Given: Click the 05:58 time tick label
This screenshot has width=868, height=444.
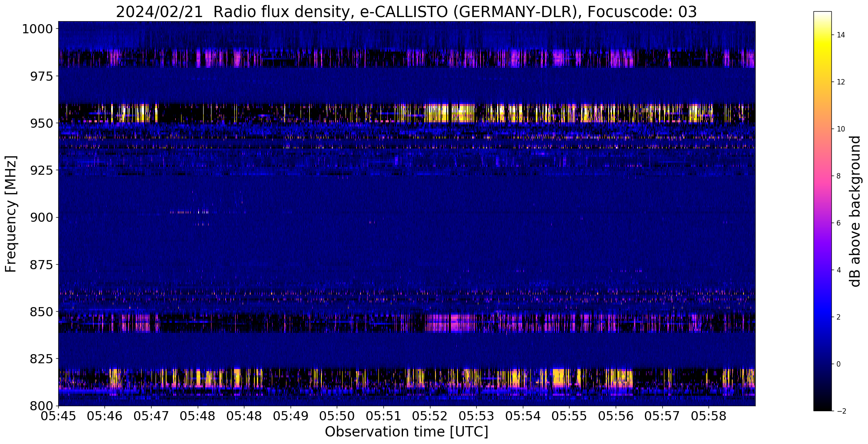Looking at the screenshot, I should pyautogui.click(x=709, y=416).
